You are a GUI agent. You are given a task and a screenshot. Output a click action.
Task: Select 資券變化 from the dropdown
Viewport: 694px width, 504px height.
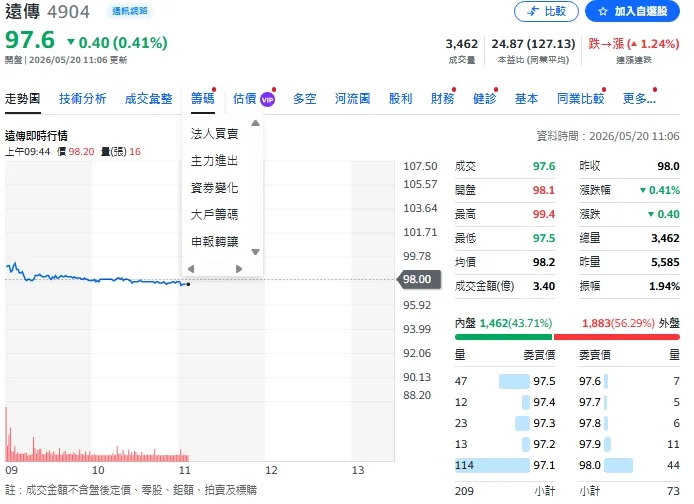(215, 188)
